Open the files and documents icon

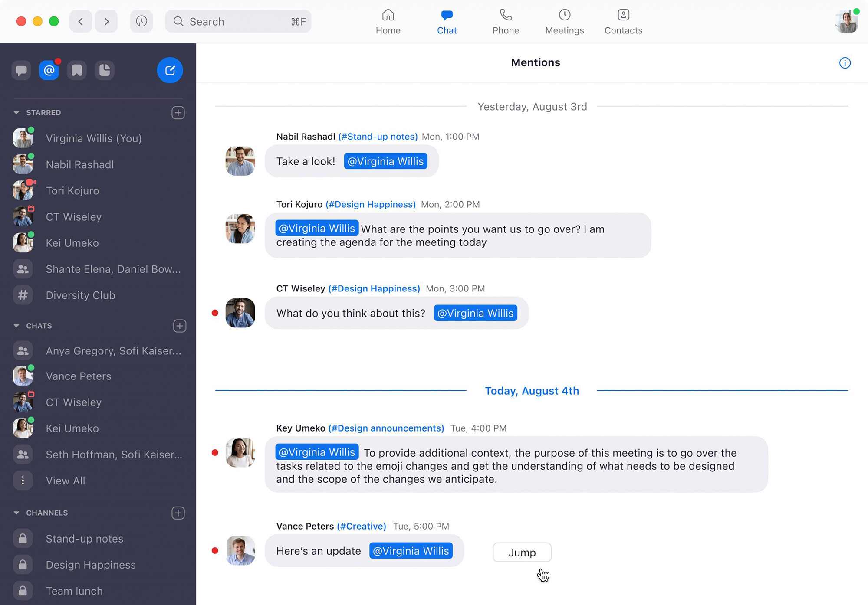click(105, 70)
